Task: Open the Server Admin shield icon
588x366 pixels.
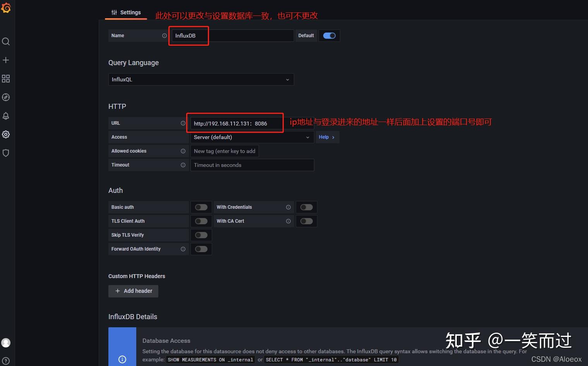Action: (x=6, y=153)
